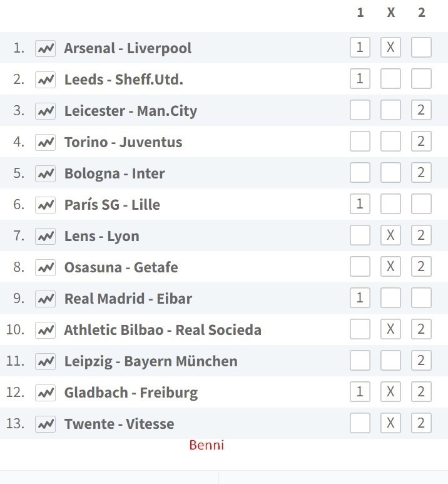
Task: Open statistics icon for Gladbach - Freiburg
Action: pyautogui.click(x=45, y=393)
